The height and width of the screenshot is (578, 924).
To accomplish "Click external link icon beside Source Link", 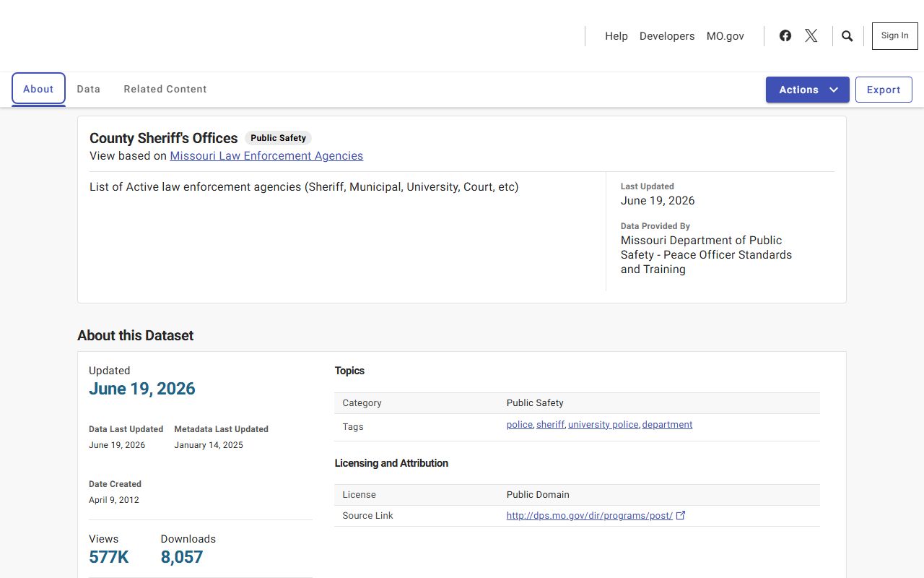I will (680, 515).
